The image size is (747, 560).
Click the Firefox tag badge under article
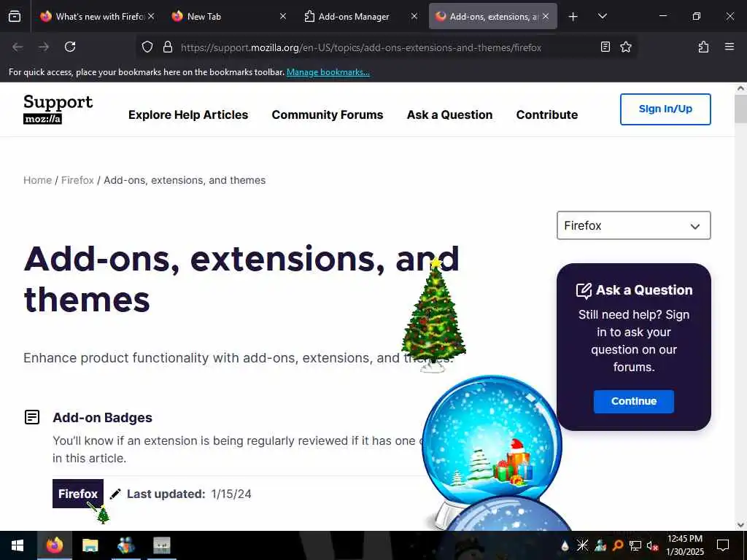77,494
